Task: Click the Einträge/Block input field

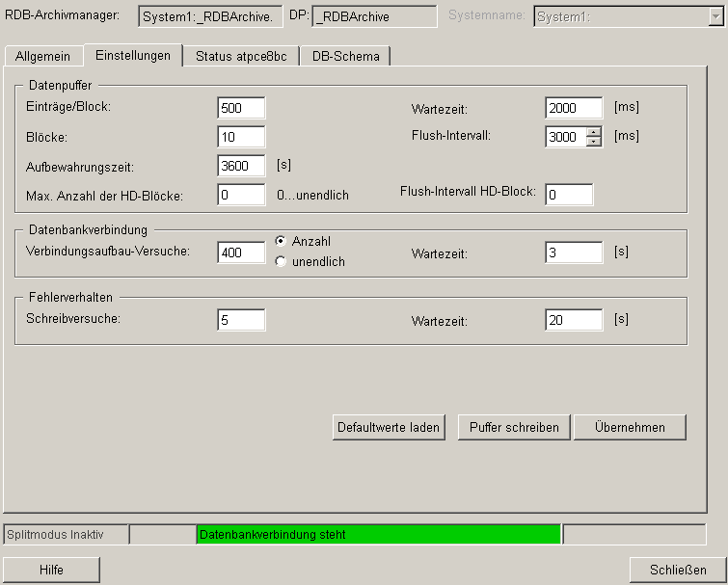Action: tap(241, 108)
